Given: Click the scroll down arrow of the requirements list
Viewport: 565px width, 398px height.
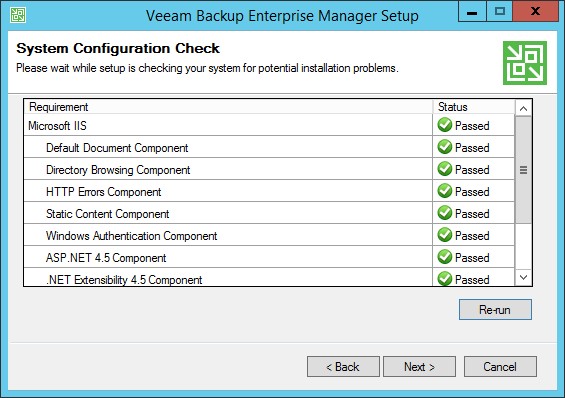Looking at the screenshot, I should coord(524,277).
